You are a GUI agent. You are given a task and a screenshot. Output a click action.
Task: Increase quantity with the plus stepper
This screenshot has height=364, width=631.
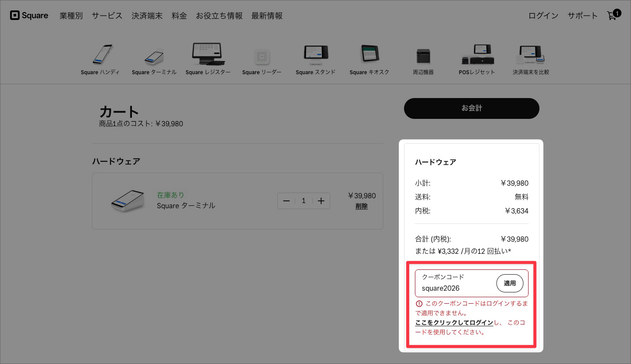coord(321,200)
